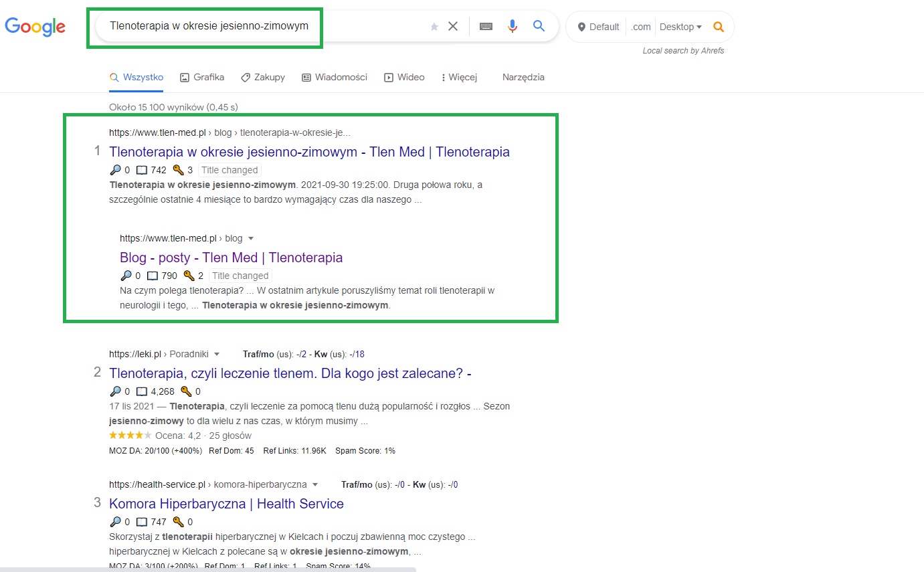Viewport: 924px width, 572px height.
Task: Click 'Title changed' badge under Blog result
Action: (x=240, y=276)
